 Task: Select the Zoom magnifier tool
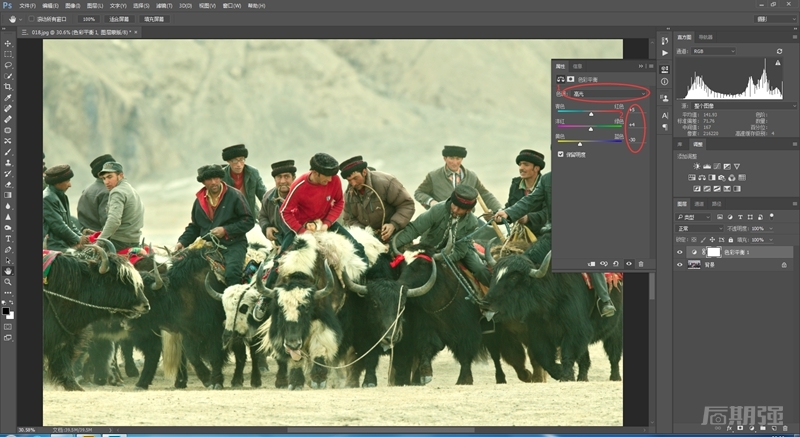tap(8, 282)
